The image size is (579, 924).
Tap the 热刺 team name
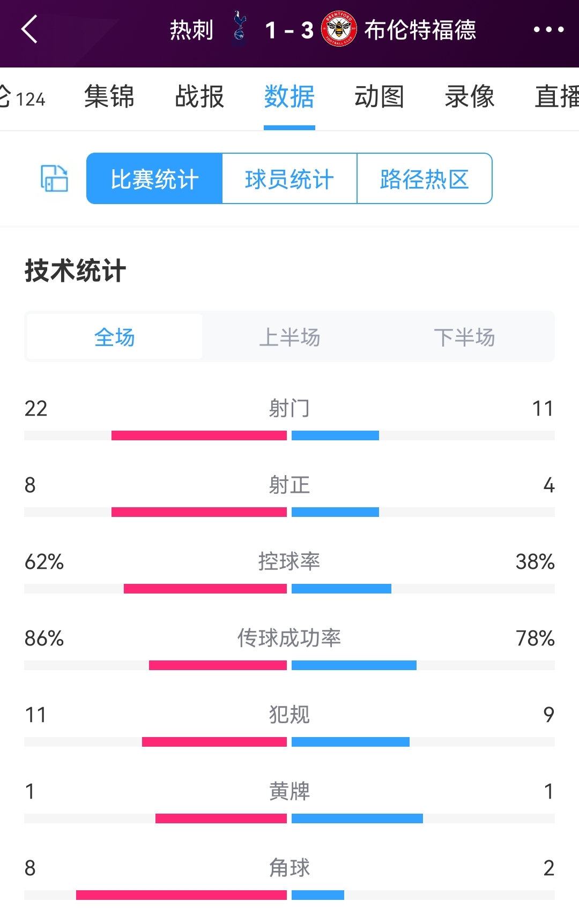[x=191, y=29]
